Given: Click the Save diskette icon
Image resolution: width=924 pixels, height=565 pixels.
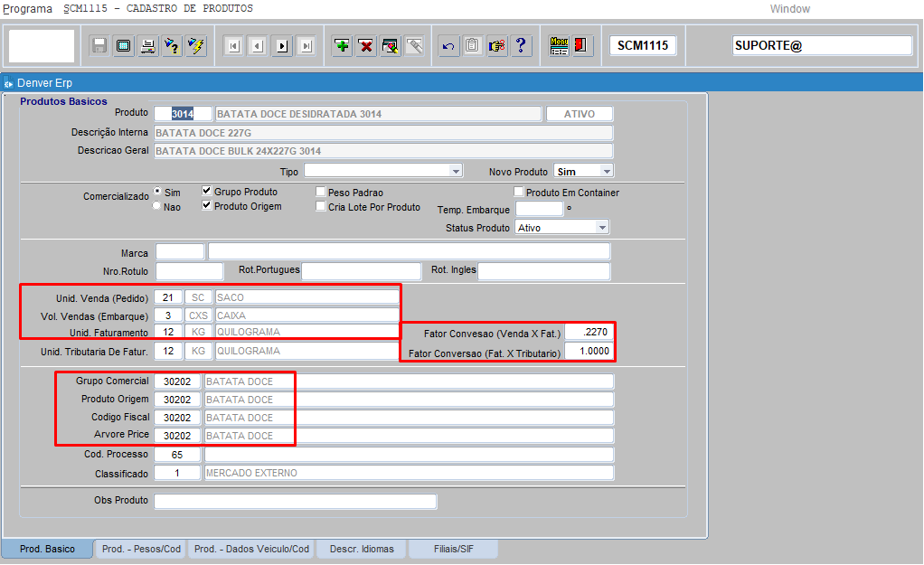Looking at the screenshot, I should pos(99,45).
